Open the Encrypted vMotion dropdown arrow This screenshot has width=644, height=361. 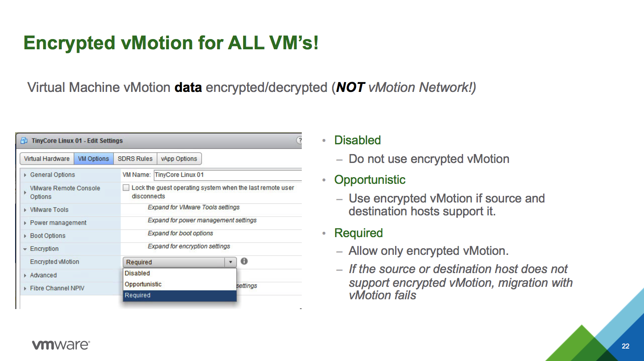coord(230,262)
